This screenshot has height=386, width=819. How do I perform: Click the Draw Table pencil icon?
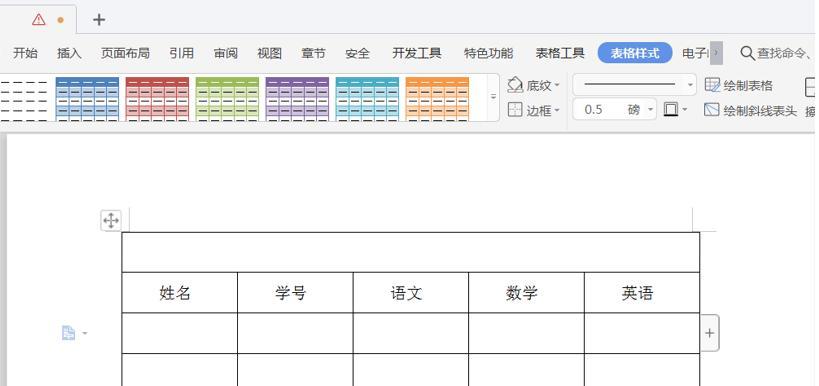coord(712,85)
